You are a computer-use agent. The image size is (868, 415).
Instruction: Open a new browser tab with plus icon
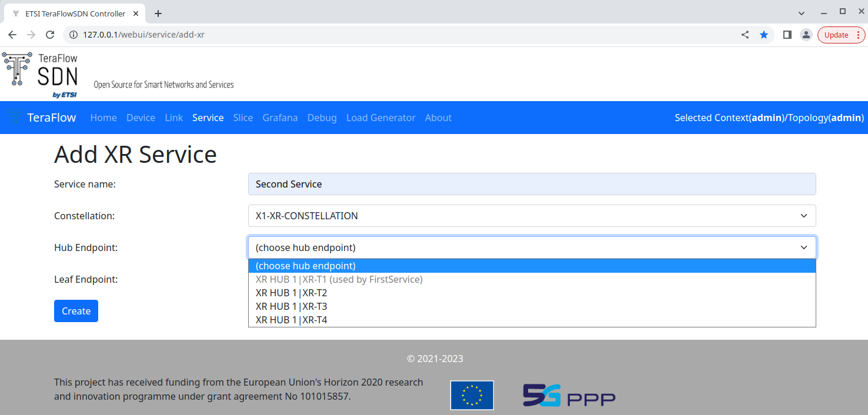click(158, 14)
